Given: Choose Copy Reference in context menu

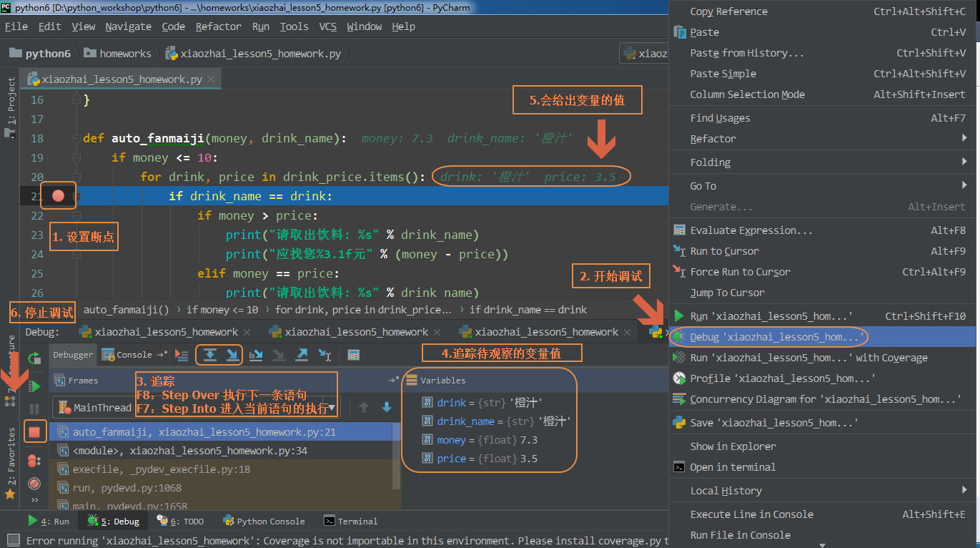Looking at the screenshot, I should pos(822,11).
